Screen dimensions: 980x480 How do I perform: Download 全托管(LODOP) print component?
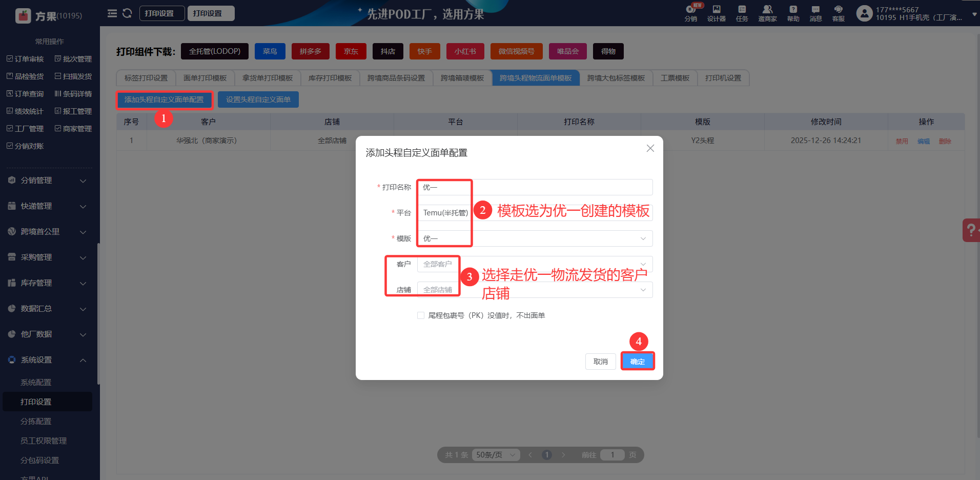pyautogui.click(x=215, y=51)
